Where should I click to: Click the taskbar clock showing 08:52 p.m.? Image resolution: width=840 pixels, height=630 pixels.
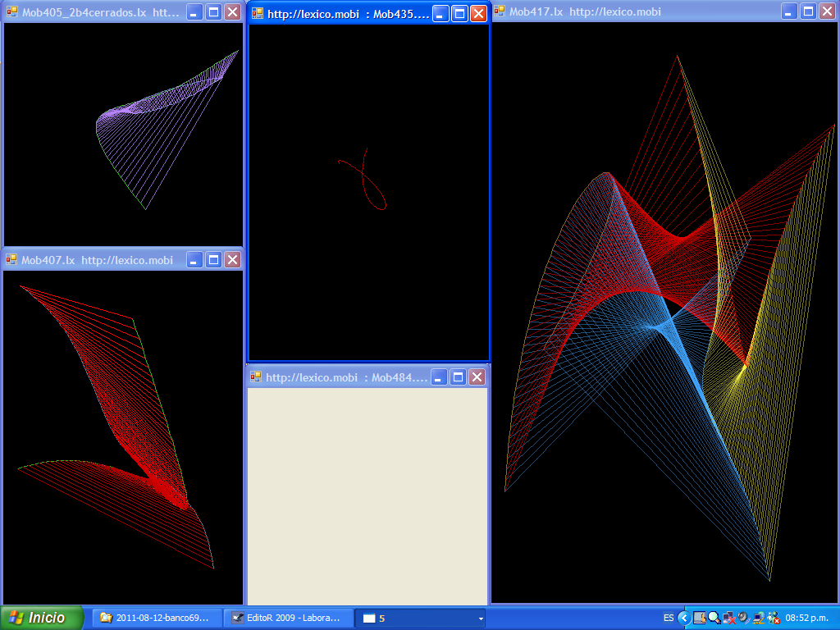(809, 618)
